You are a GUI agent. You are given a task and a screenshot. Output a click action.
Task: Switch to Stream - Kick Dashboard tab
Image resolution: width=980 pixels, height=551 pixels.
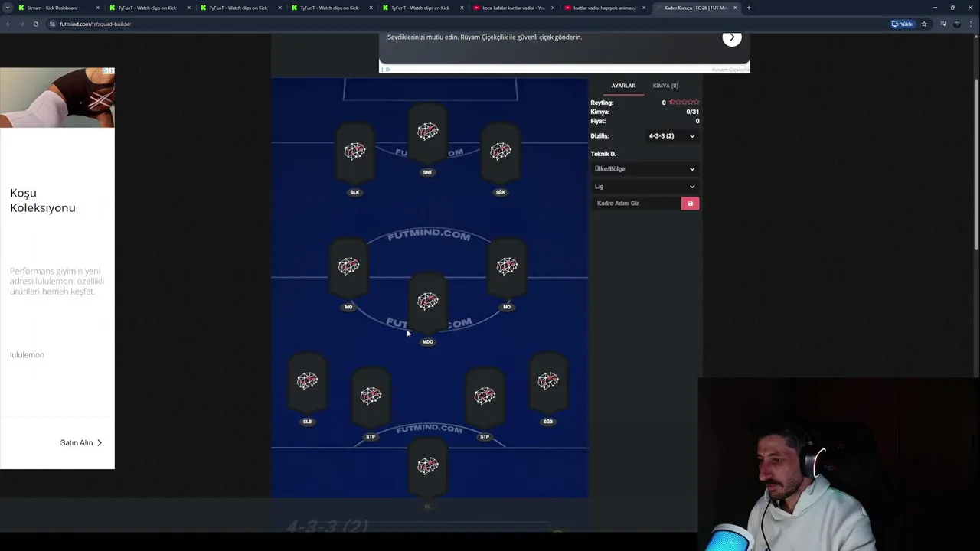[57, 8]
